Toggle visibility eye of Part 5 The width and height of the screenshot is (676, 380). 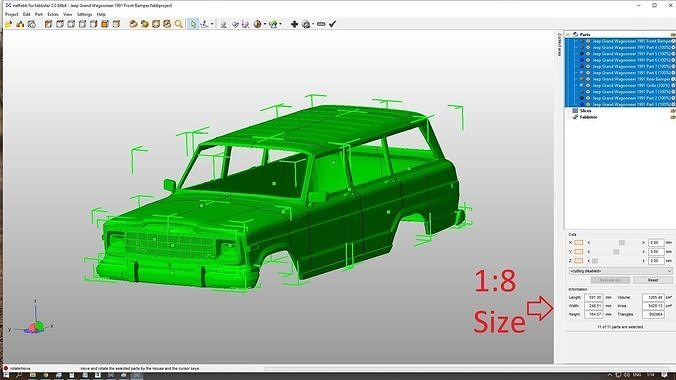pyautogui.click(x=588, y=54)
